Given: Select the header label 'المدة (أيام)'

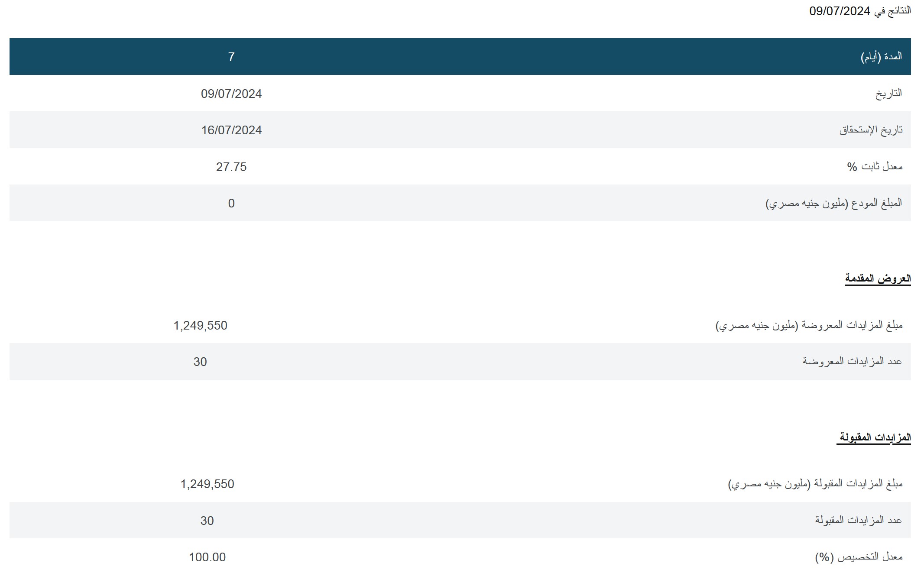Looking at the screenshot, I should [881, 57].
